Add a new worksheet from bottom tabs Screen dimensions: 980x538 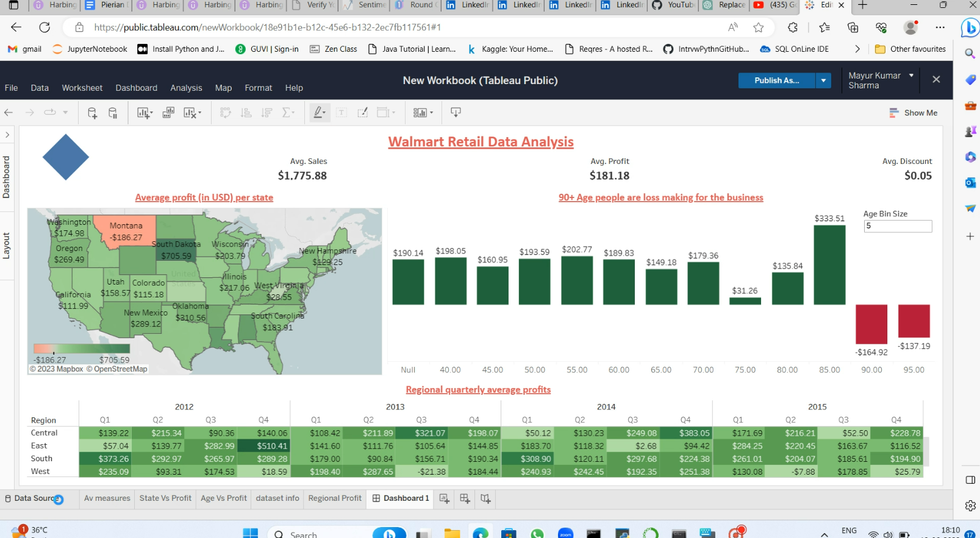[x=445, y=498]
